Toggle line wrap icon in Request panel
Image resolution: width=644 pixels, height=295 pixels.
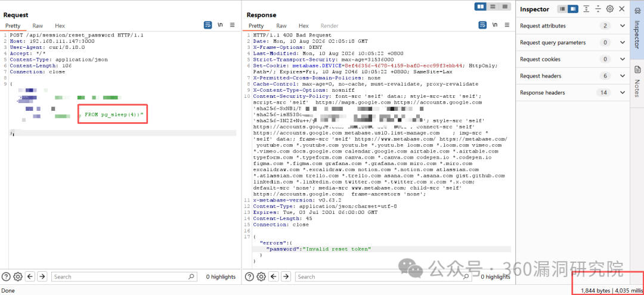[x=208, y=25]
